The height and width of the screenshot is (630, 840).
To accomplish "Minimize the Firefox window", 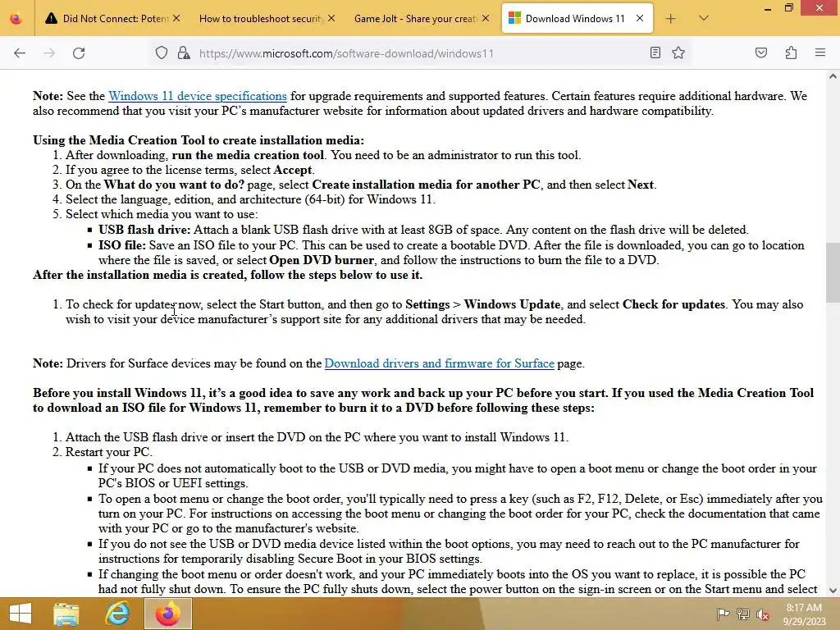I will tap(768, 8).
